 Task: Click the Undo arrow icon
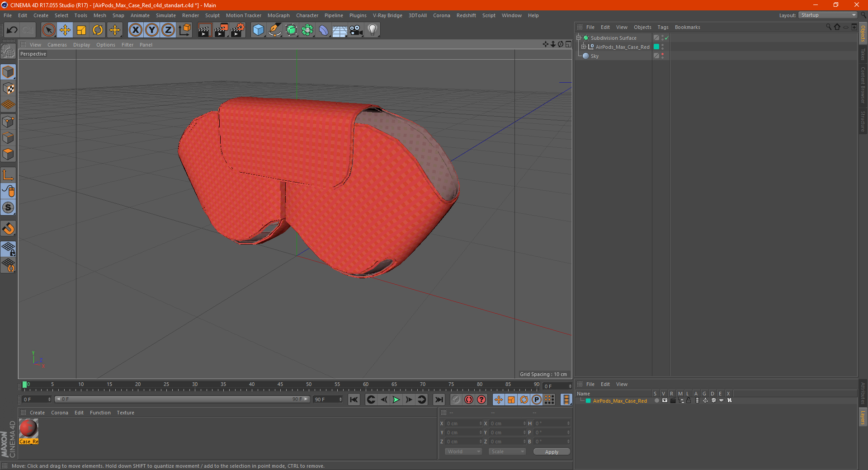(x=12, y=30)
